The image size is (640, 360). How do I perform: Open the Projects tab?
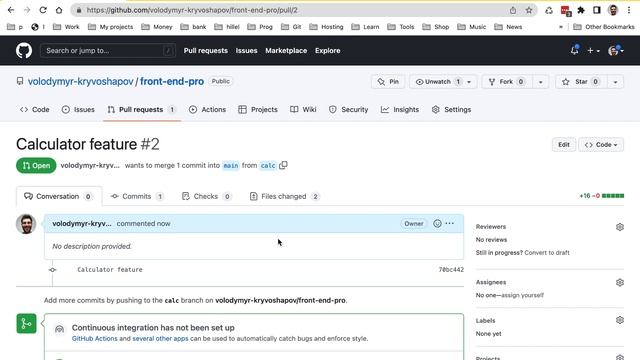(x=258, y=109)
